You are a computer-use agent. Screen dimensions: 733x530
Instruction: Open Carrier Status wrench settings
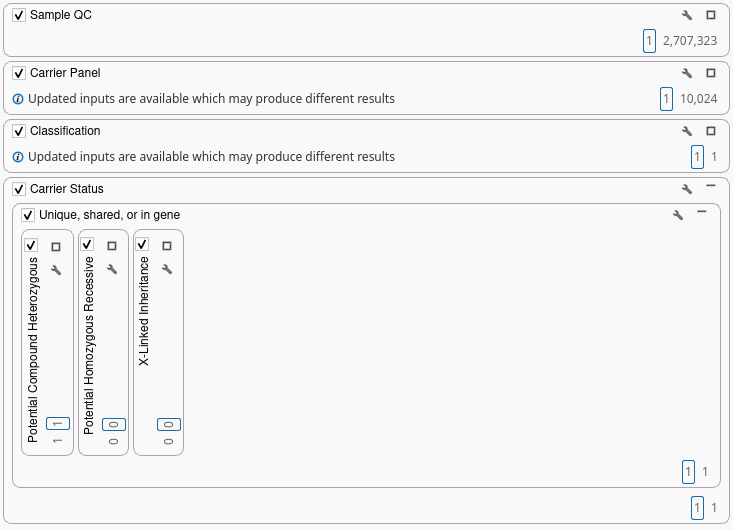[687, 190]
